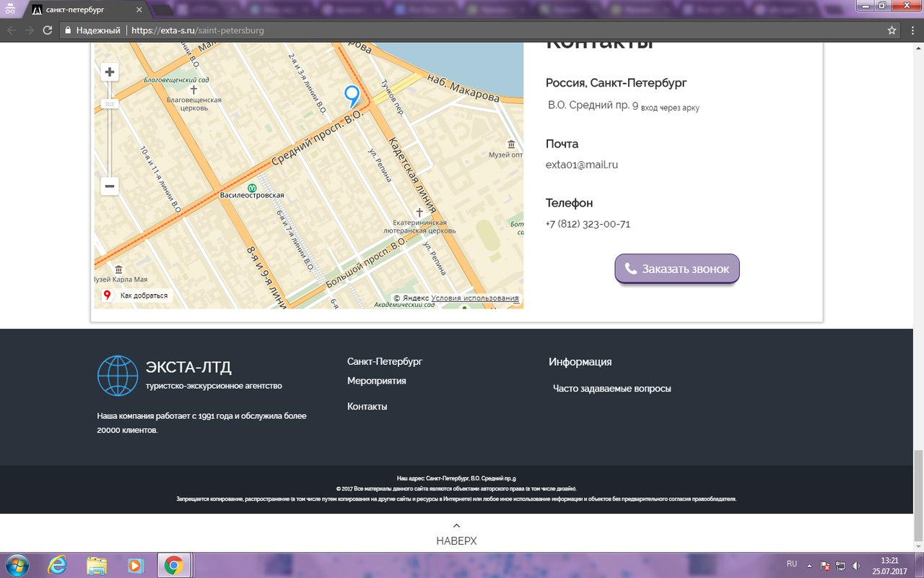Go back to the previous page
Image resolution: width=924 pixels, height=578 pixels.
[11, 30]
